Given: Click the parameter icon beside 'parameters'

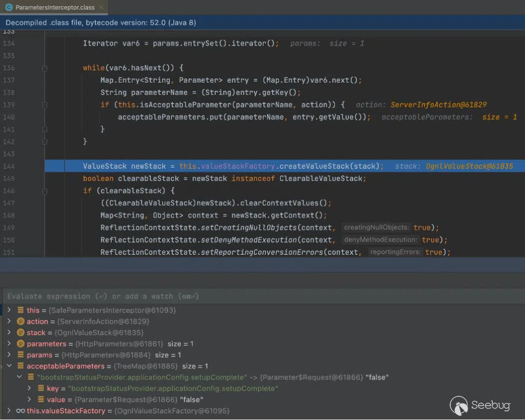Looking at the screenshot, I should tap(21, 344).
